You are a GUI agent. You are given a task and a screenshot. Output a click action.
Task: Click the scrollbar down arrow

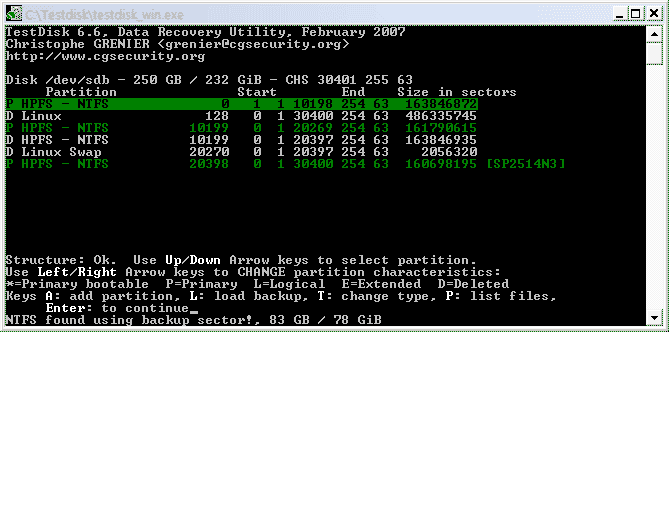click(x=654, y=317)
